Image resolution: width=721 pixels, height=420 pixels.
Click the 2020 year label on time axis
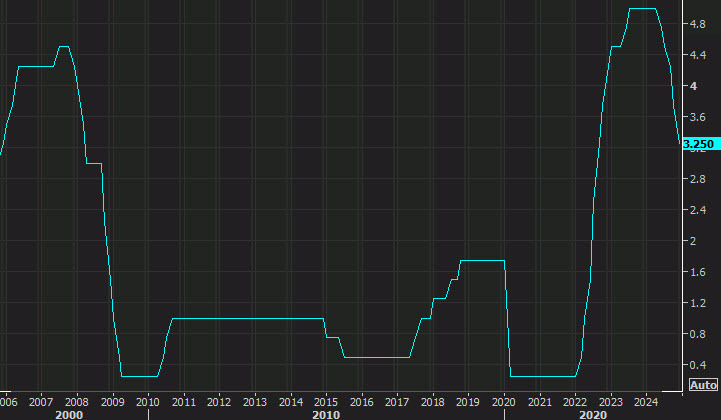(x=504, y=401)
